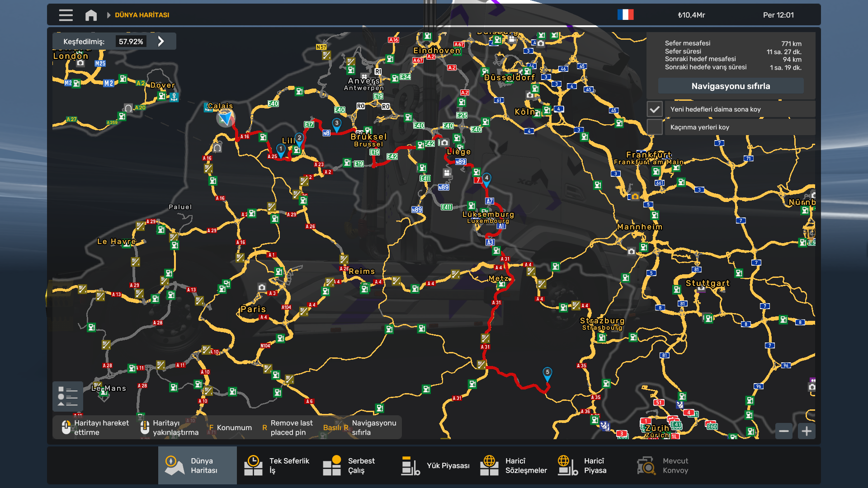The width and height of the screenshot is (868, 488).
Task: Zoom in the map with plus button
Action: tap(807, 431)
